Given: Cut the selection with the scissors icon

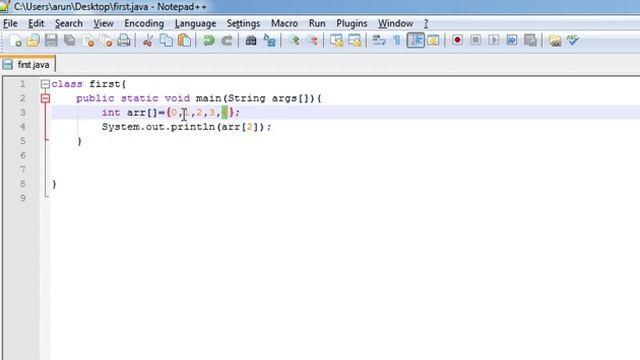Looking at the screenshot, I should coord(148,40).
